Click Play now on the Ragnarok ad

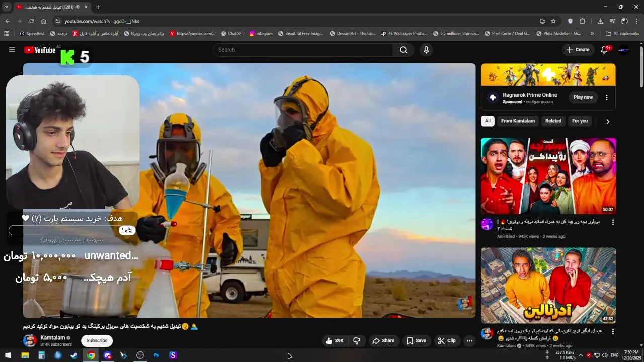[x=583, y=97]
